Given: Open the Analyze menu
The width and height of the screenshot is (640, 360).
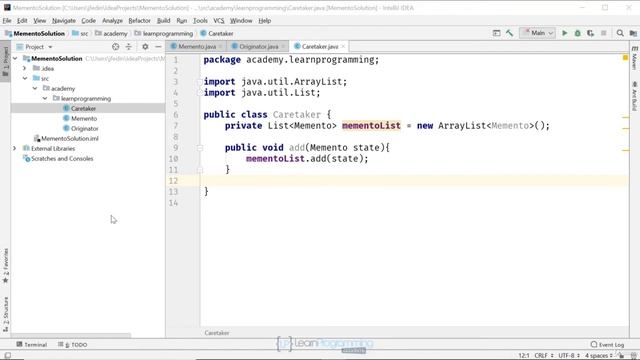Looking at the screenshot, I should point(112,20).
